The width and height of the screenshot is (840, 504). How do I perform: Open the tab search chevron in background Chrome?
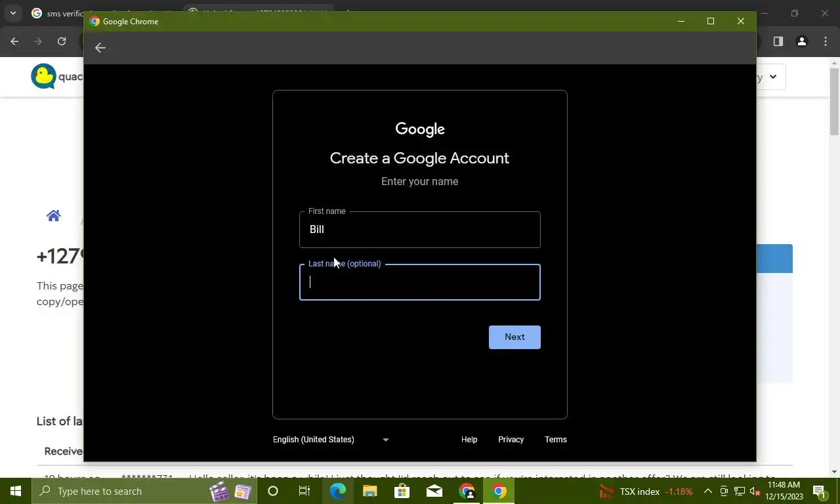pyautogui.click(x=12, y=13)
